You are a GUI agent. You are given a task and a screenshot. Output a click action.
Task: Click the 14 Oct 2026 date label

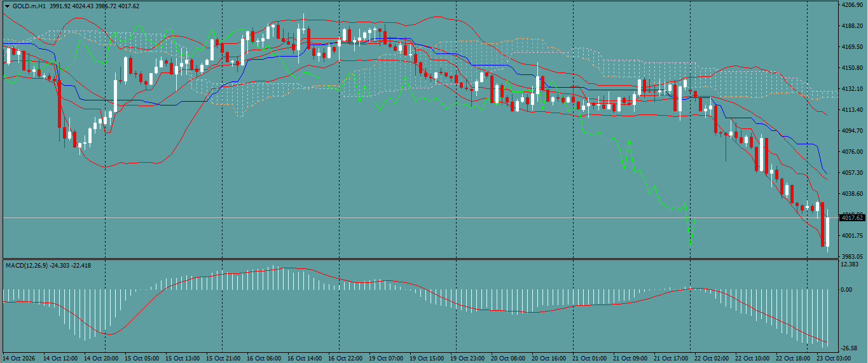19,359
